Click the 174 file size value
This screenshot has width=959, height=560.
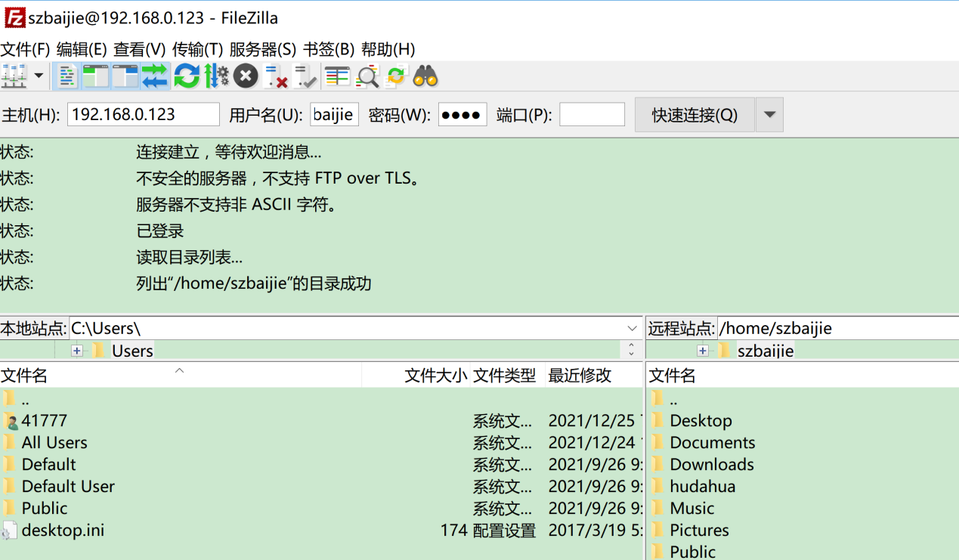point(454,531)
